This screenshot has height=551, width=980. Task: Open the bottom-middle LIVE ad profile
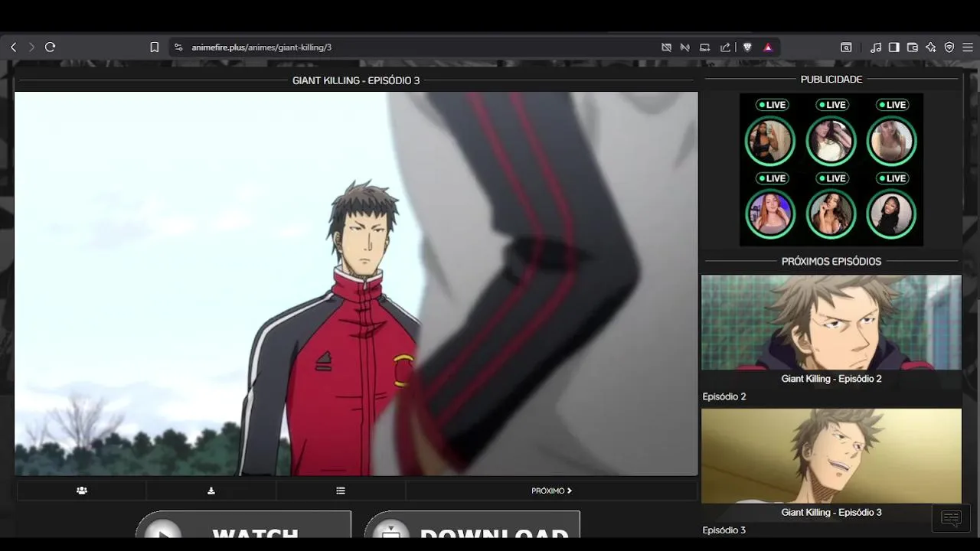click(831, 214)
